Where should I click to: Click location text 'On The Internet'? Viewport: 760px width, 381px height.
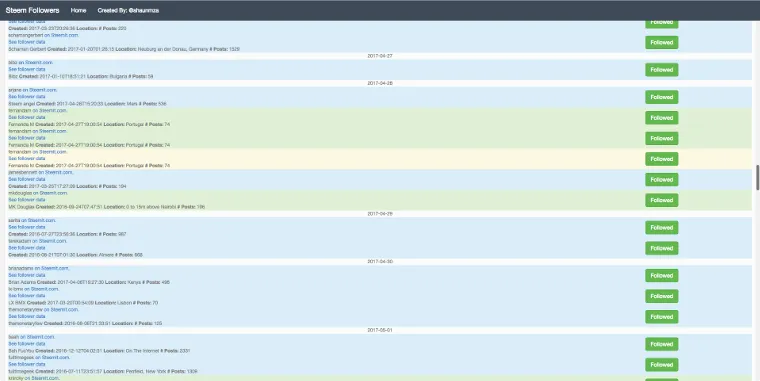[x=143, y=350]
